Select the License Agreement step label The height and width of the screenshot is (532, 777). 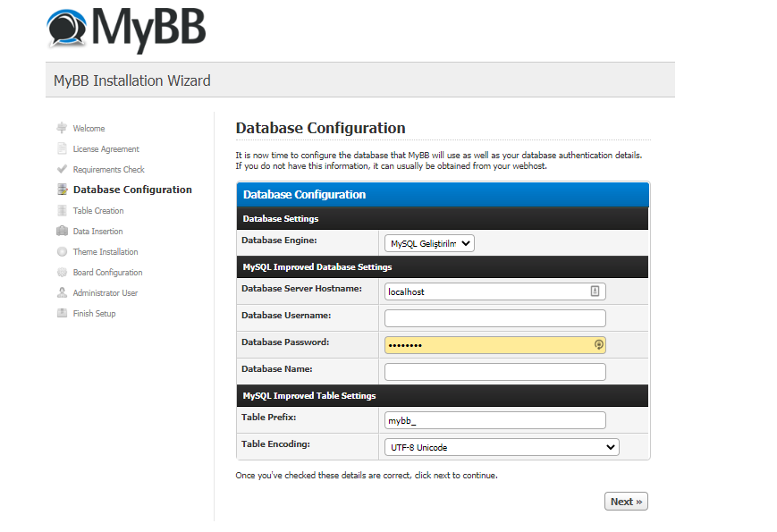(106, 149)
